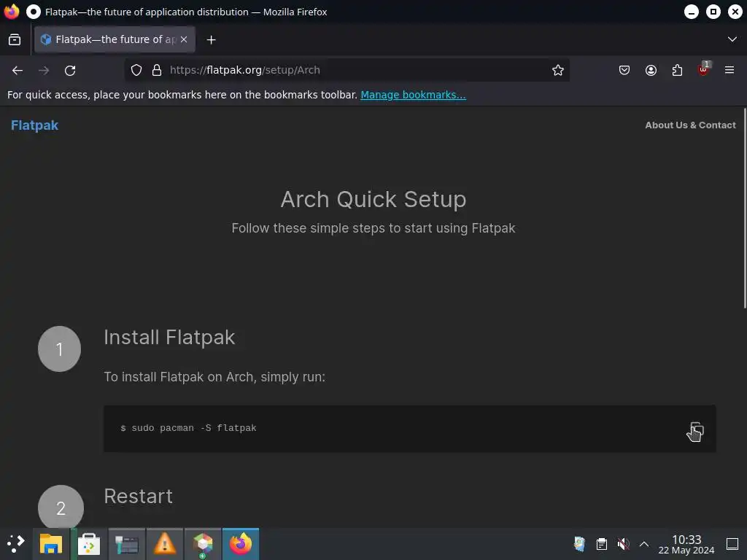The height and width of the screenshot is (560, 747).
Task: Open the file manager from taskbar
Action: point(51,543)
